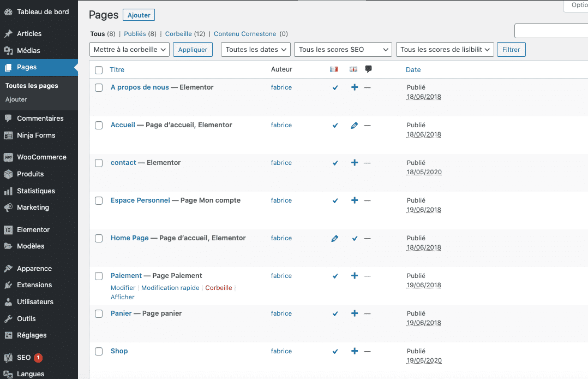Viewport: 588px width, 379px height.
Task: Open the Elementor sidebar menu
Action: tap(33, 230)
